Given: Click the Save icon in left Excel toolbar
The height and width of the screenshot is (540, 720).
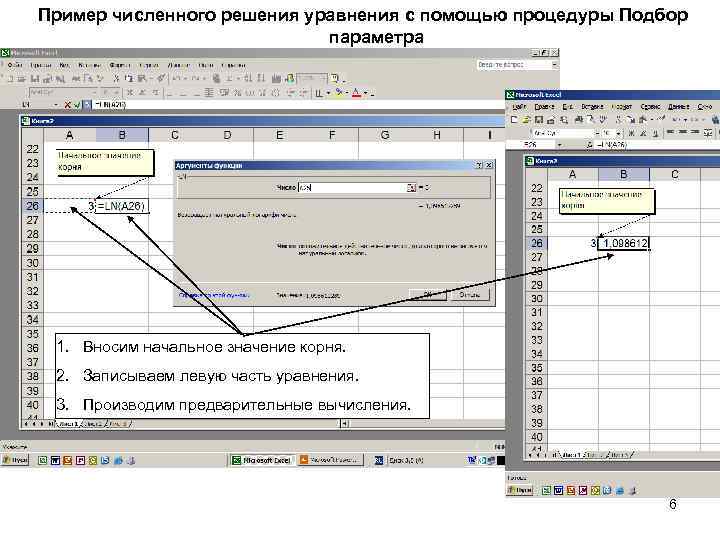Looking at the screenshot, I should pyautogui.click(x=35, y=79).
